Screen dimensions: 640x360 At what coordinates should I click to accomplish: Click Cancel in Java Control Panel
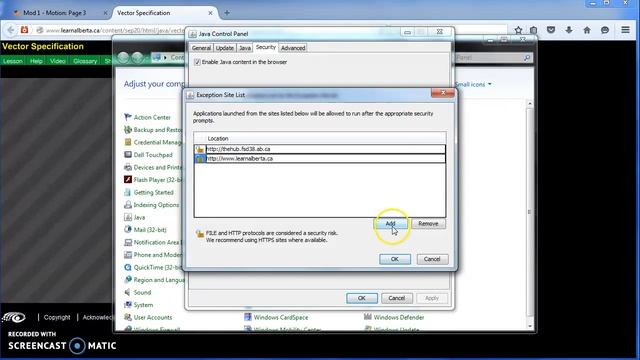396,298
